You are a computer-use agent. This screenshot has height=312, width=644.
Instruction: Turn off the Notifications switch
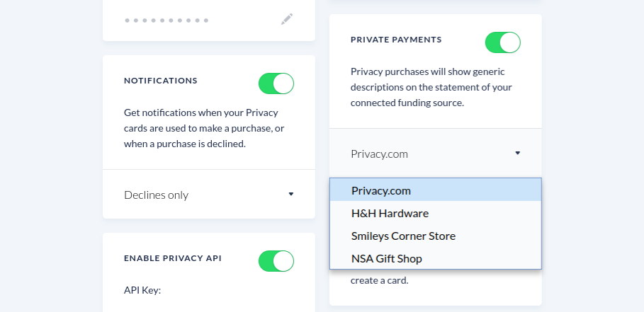click(276, 83)
